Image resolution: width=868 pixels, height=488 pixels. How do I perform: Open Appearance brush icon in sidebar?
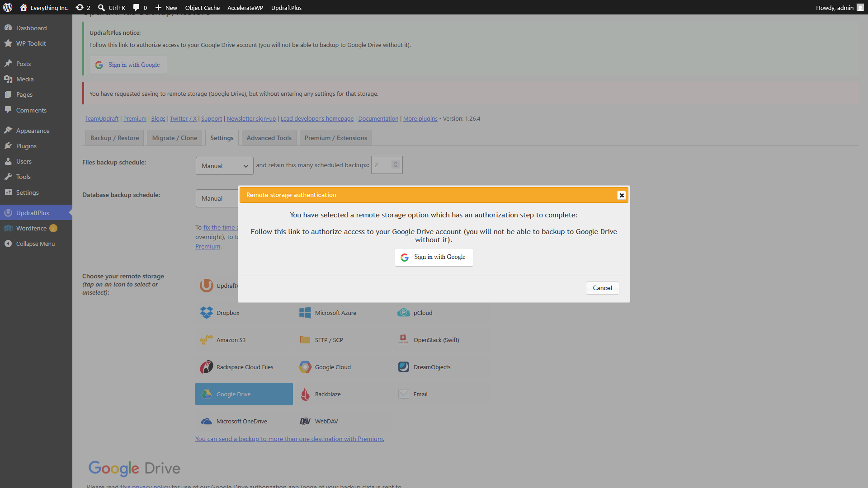[8, 130]
